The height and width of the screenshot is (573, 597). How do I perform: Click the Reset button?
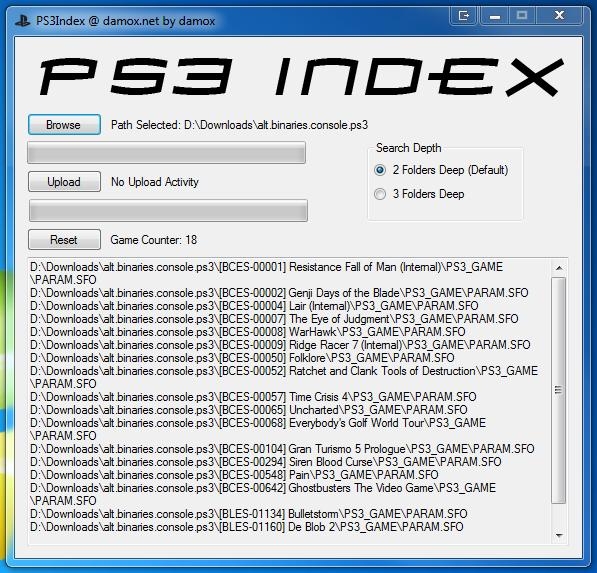click(64, 239)
